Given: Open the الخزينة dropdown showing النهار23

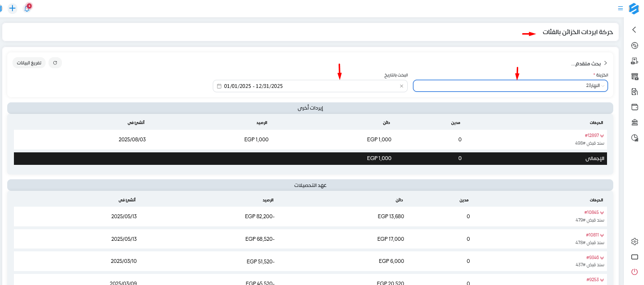Looking at the screenshot, I should 510,86.
